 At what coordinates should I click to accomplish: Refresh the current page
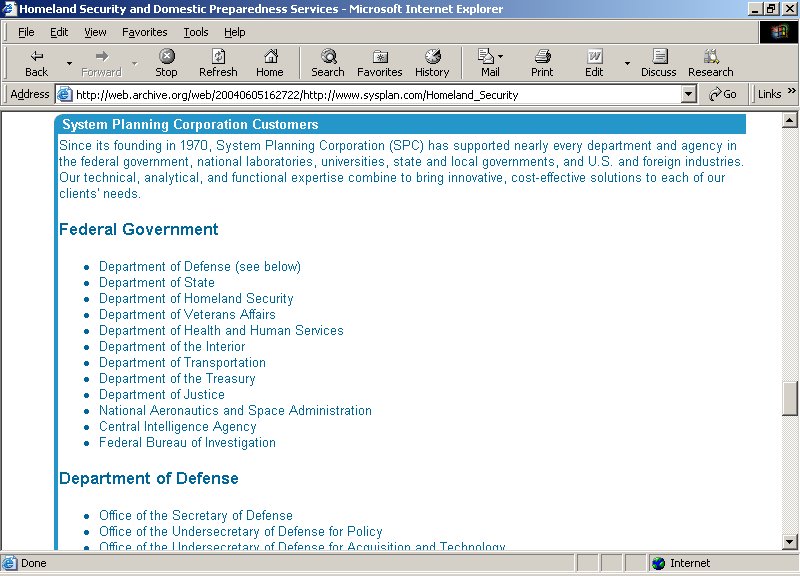pos(218,62)
